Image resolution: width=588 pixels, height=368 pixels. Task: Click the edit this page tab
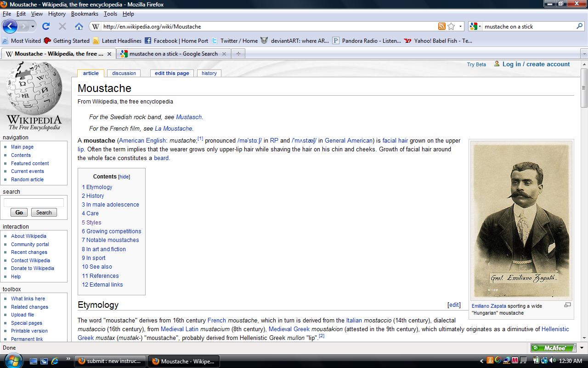point(172,73)
